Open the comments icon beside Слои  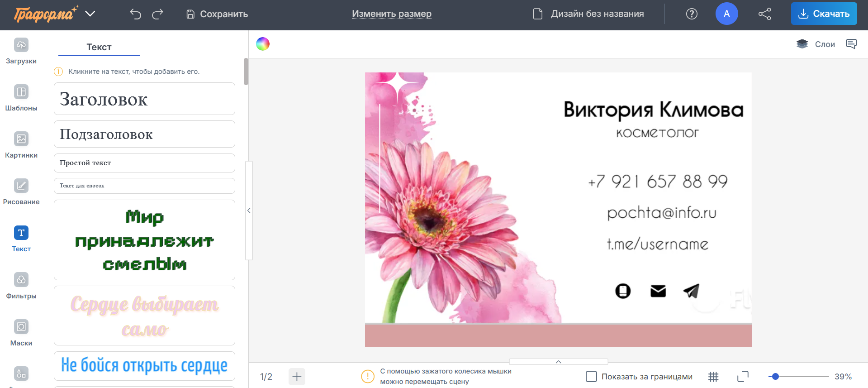[851, 44]
